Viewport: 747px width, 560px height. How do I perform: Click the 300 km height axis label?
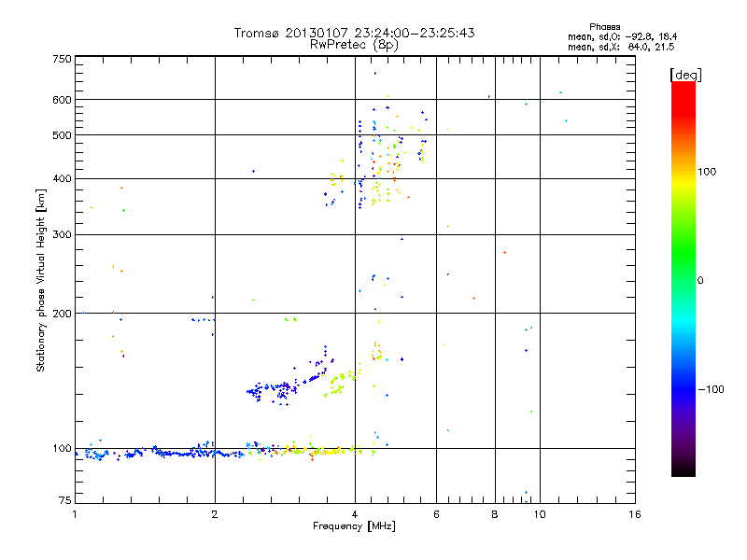click(62, 234)
